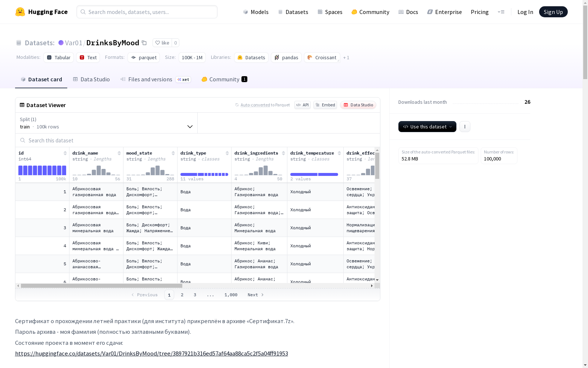The image size is (588, 368).
Task: Open the Pricing page
Action: tap(480, 12)
